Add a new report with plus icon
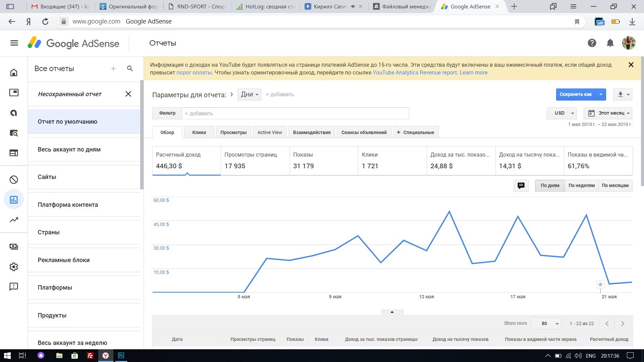This screenshot has height=362, width=644. 113,68
